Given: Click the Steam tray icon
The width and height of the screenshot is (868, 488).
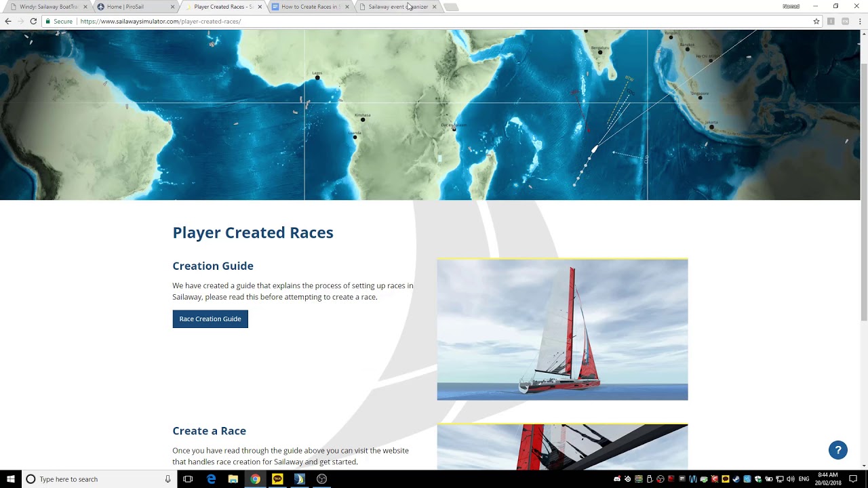Looking at the screenshot, I should [736, 479].
